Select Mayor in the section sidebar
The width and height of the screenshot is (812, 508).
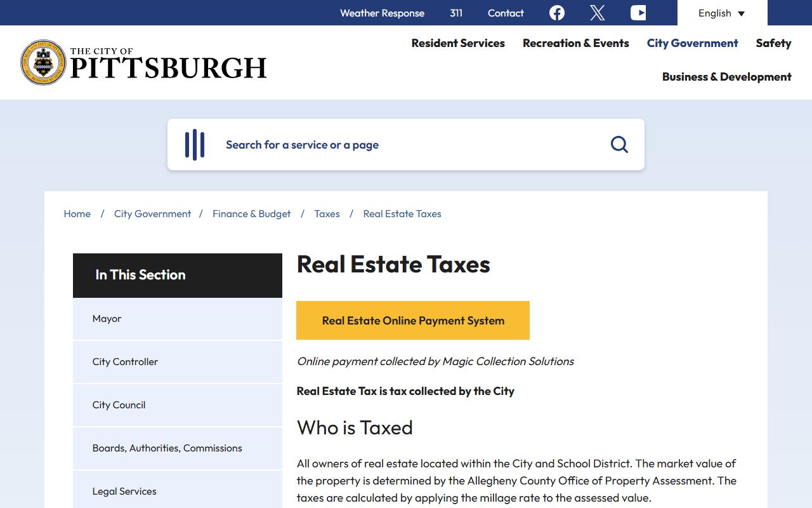[178, 319]
